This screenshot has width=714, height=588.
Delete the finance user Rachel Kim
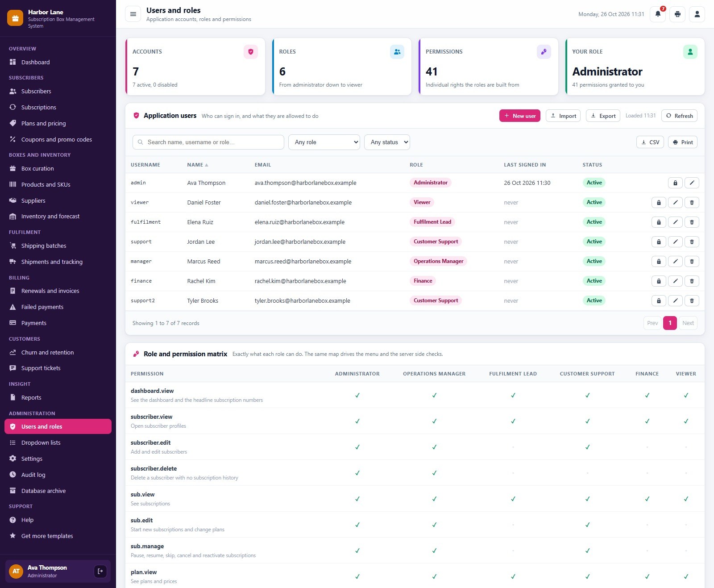point(692,281)
